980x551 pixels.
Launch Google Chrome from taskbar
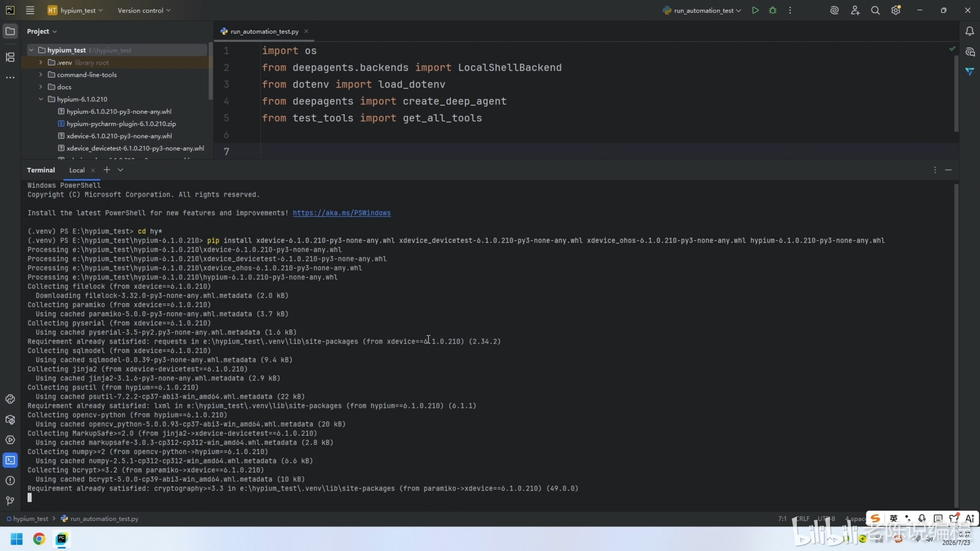point(39,539)
